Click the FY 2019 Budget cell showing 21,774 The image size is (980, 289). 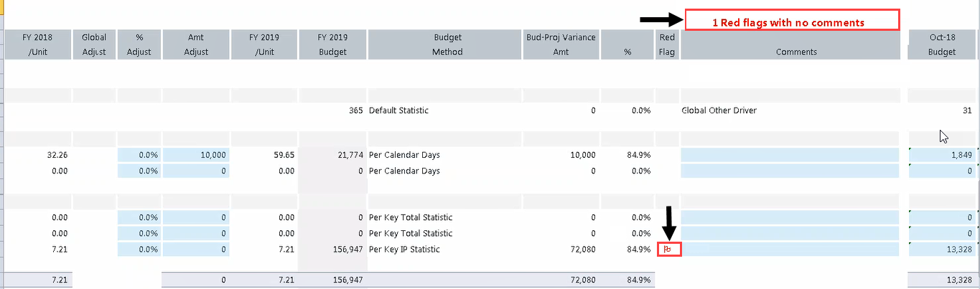click(x=332, y=155)
